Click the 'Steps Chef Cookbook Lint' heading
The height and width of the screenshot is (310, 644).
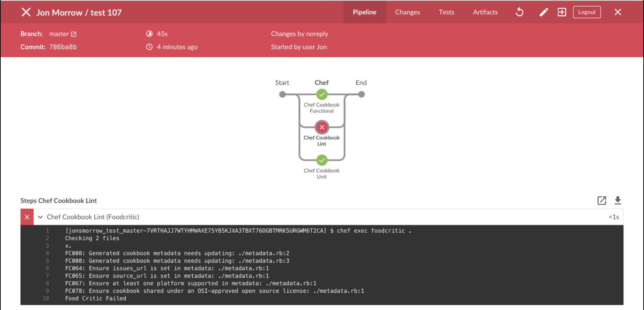point(59,201)
